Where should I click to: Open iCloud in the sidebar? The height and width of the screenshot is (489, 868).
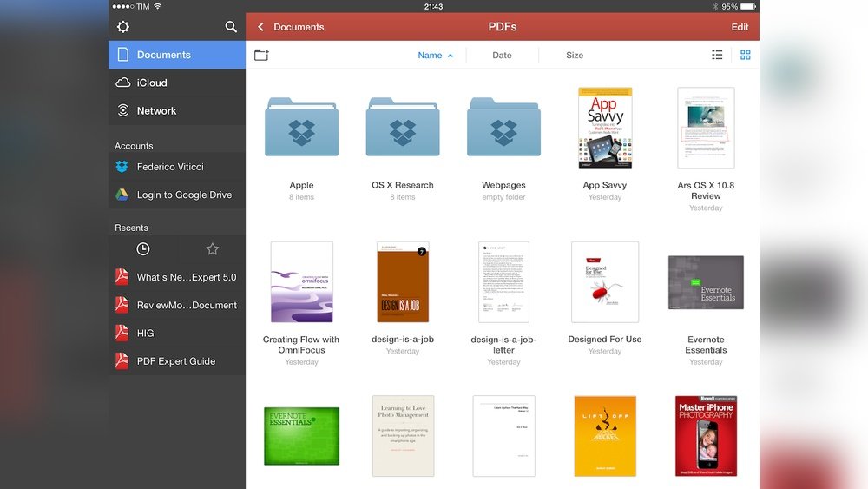pos(177,83)
